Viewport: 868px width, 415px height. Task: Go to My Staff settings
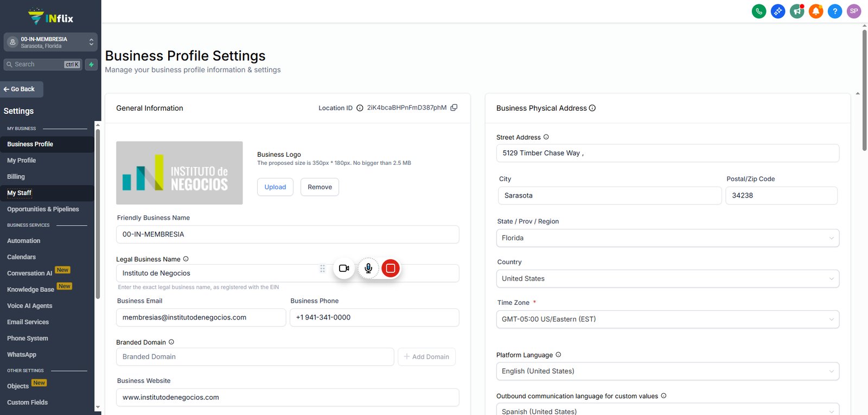47,193
